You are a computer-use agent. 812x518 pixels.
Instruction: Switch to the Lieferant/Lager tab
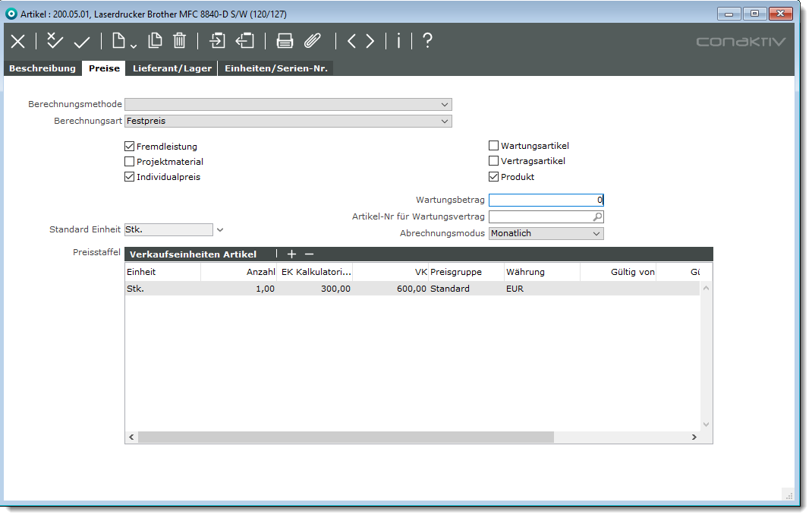click(x=172, y=68)
